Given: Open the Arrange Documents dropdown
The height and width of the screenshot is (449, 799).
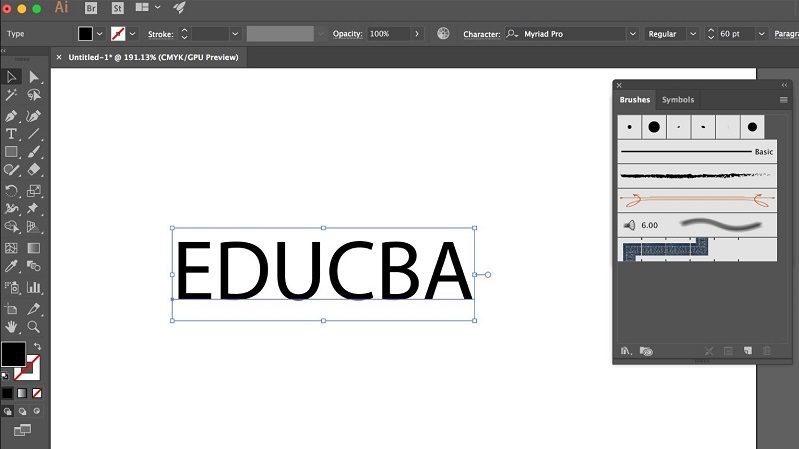Looking at the screenshot, I should [x=157, y=7].
